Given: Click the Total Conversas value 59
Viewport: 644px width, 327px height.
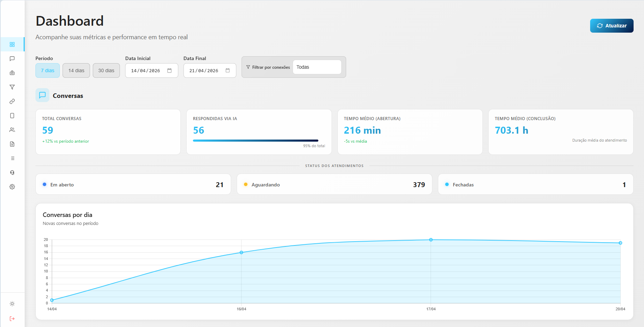Looking at the screenshot, I should coord(48,130).
